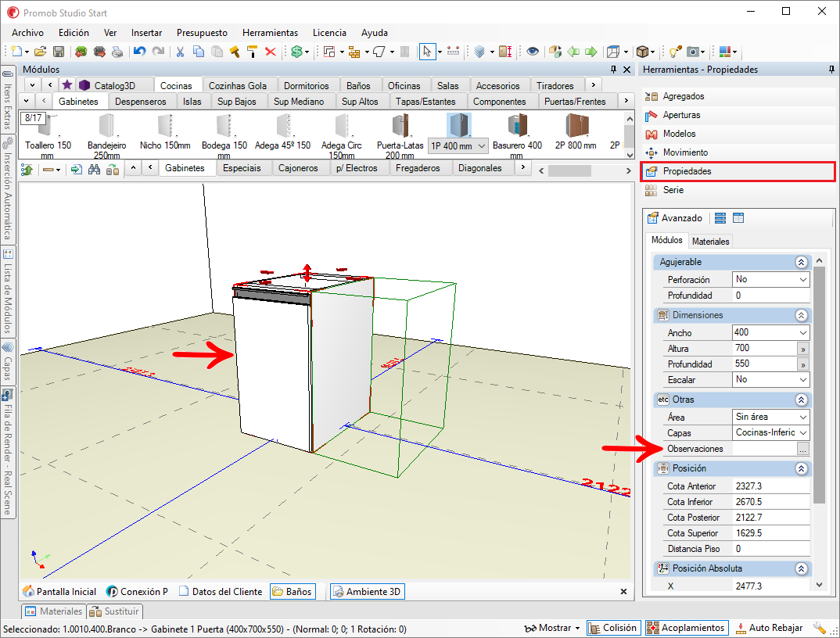Click the green left arrow icon

pyautogui.click(x=573, y=52)
